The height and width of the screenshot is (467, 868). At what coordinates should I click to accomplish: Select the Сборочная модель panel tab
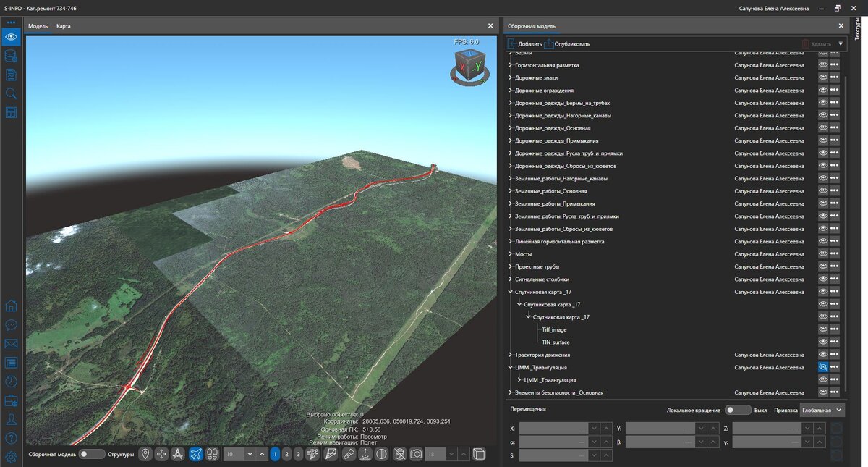tap(532, 26)
